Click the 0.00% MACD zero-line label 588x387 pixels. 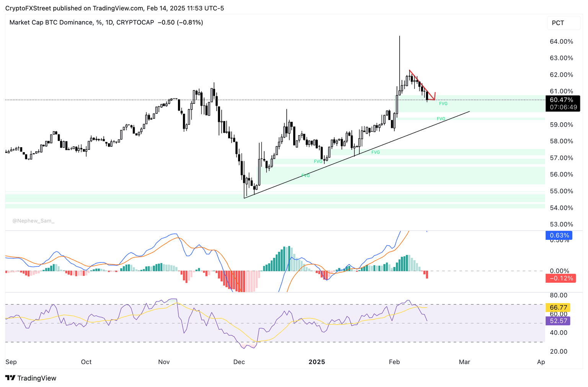[x=560, y=271]
